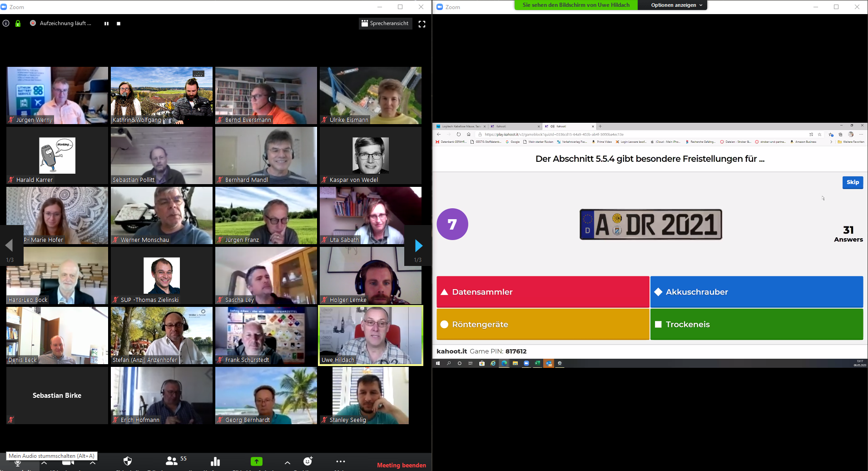Mute my audio with microphone icon
This screenshot has height=471, width=868.
click(18, 463)
